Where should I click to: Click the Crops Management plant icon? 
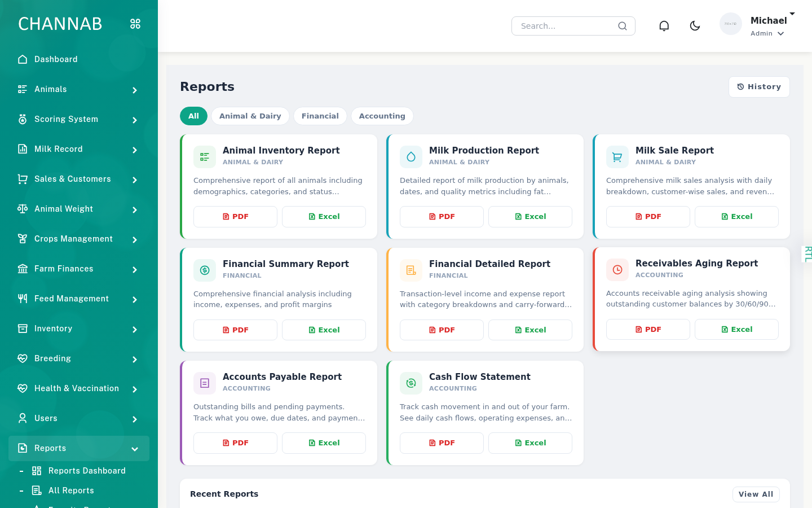point(23,239)
